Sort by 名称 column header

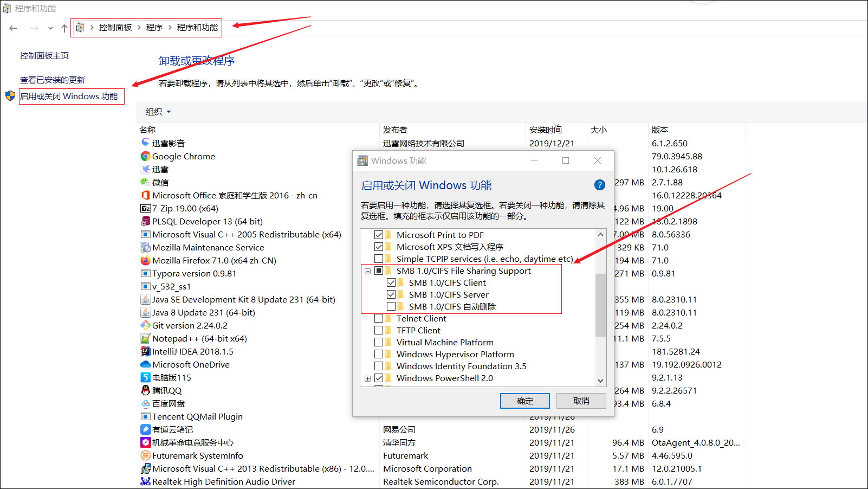click(147, 130)
